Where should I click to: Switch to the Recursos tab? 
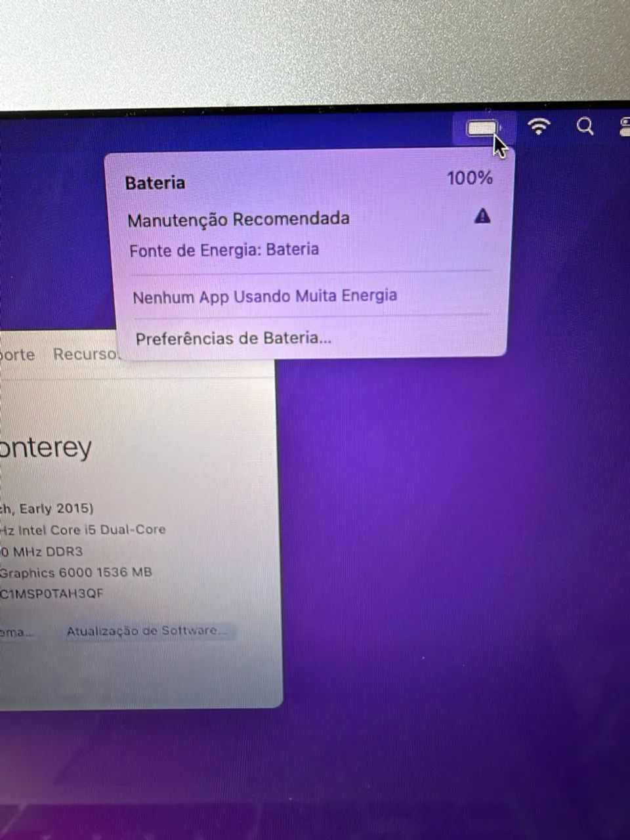point(87,354)
